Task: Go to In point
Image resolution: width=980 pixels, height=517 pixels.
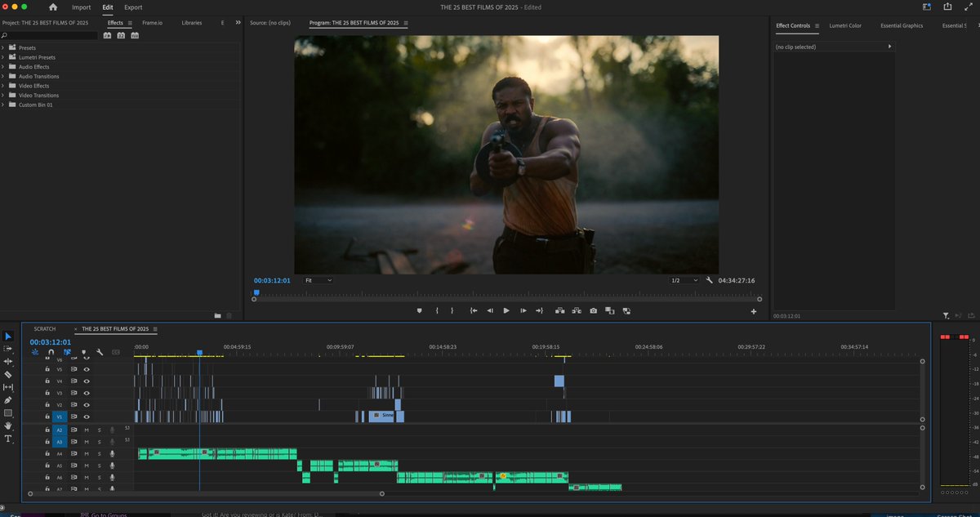Action: (x=473, y=310)
